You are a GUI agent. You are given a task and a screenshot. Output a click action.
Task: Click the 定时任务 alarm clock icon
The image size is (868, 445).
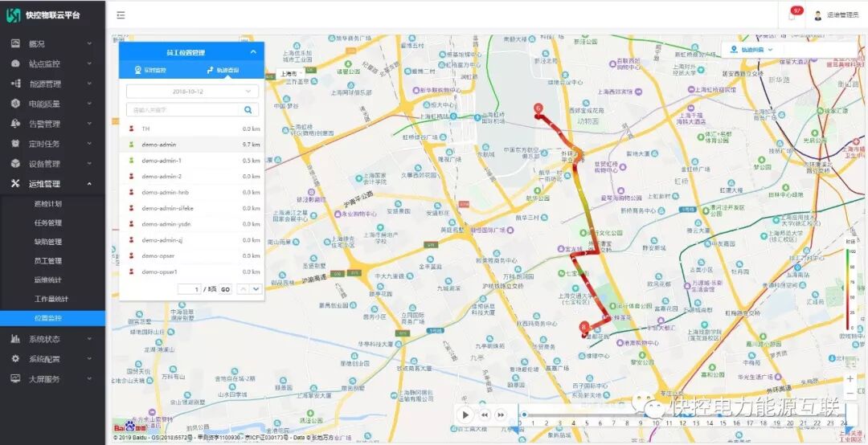tap(15, 143)
